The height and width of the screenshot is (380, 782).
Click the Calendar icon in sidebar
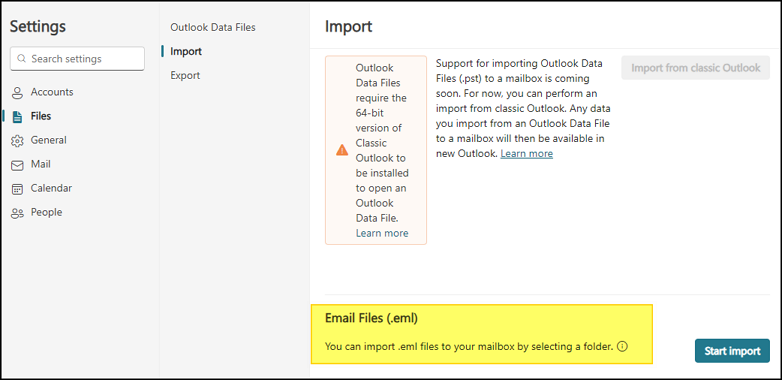point(17,189)
